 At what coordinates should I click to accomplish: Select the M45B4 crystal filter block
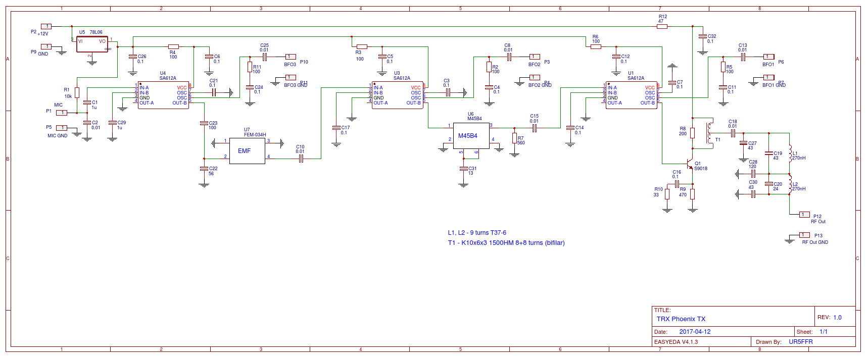point(470,136)
